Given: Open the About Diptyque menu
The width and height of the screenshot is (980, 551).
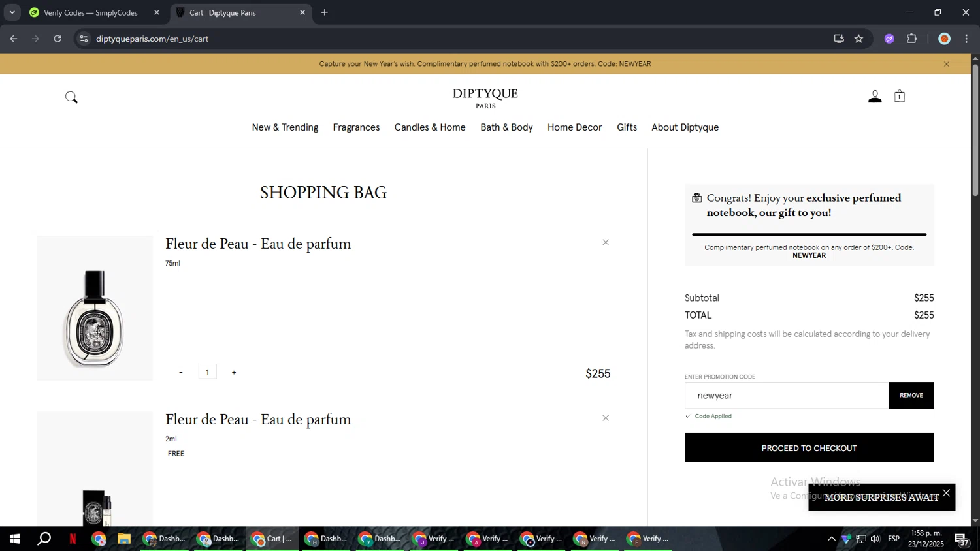Looking at the screenshot, I should [x=685, y=127].
